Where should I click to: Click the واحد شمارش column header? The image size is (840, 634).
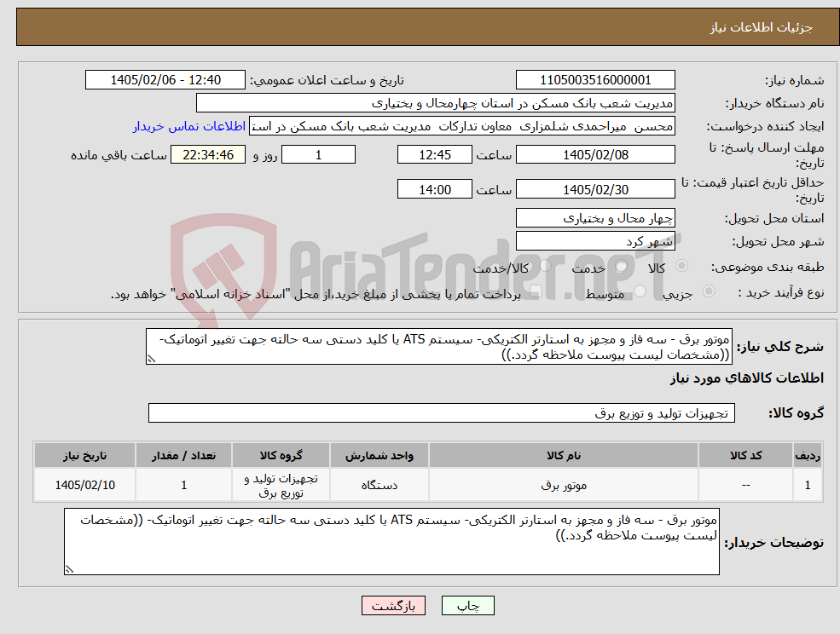click(x=379, y=455)
